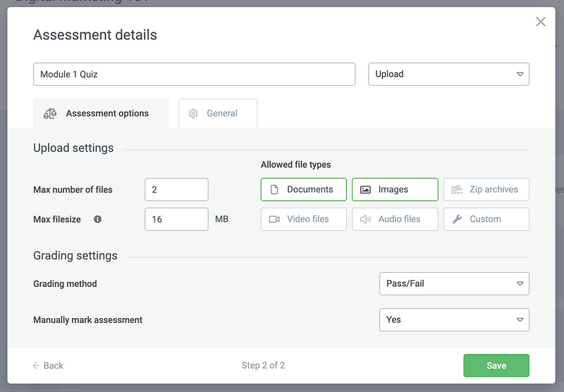Click the info icon beside Max filesize
This screenshot has width=564, height=392.
click(x=97, y=219)
